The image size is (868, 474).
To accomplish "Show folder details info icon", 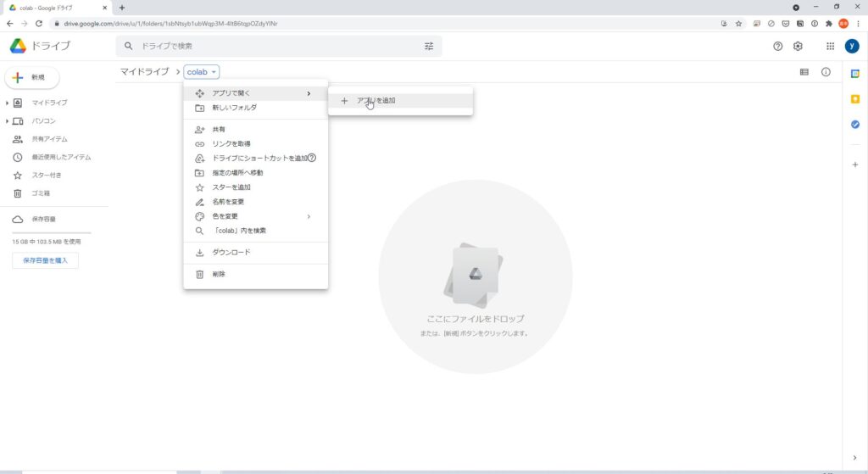I will (x=826, y=72).
